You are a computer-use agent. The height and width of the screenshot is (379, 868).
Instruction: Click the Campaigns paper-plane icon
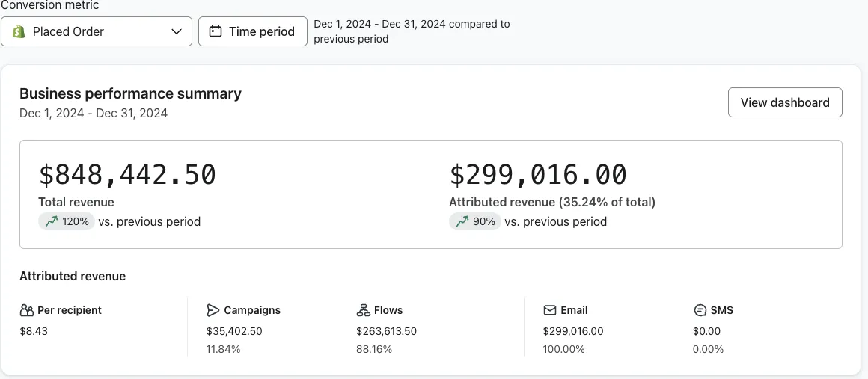213,310
